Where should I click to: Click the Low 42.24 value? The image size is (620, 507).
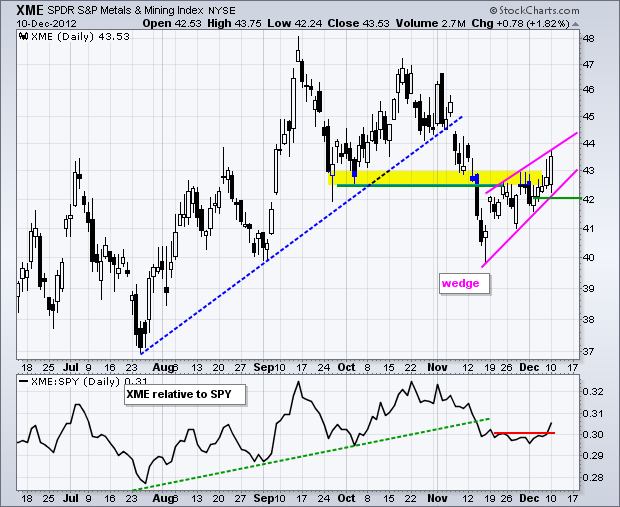pyautogui.click(x=295, y=23)
